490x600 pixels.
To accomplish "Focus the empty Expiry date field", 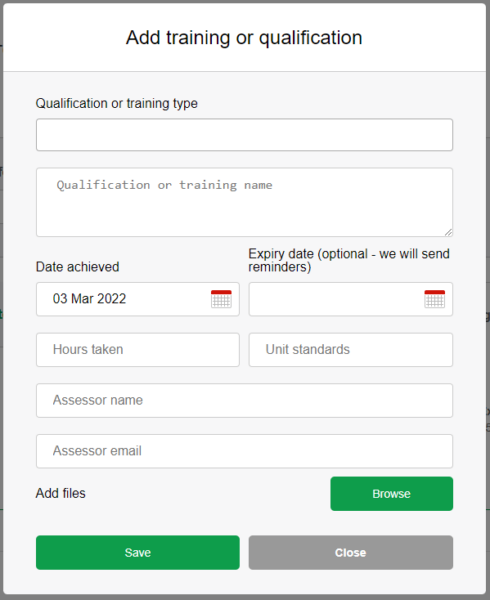I will pyautogui.click(x=351, y=299).
